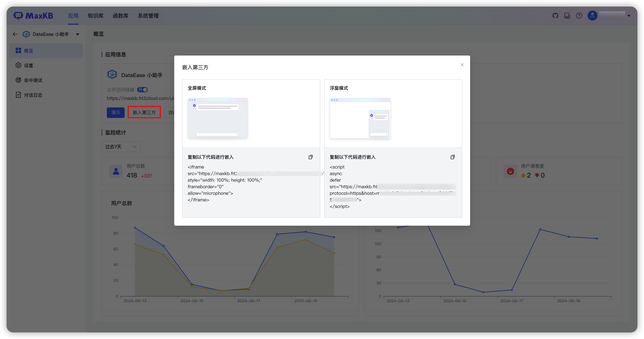Click the 用户满意度 smiley icon
The image size is (644, 339).
[x=510, y=171]
